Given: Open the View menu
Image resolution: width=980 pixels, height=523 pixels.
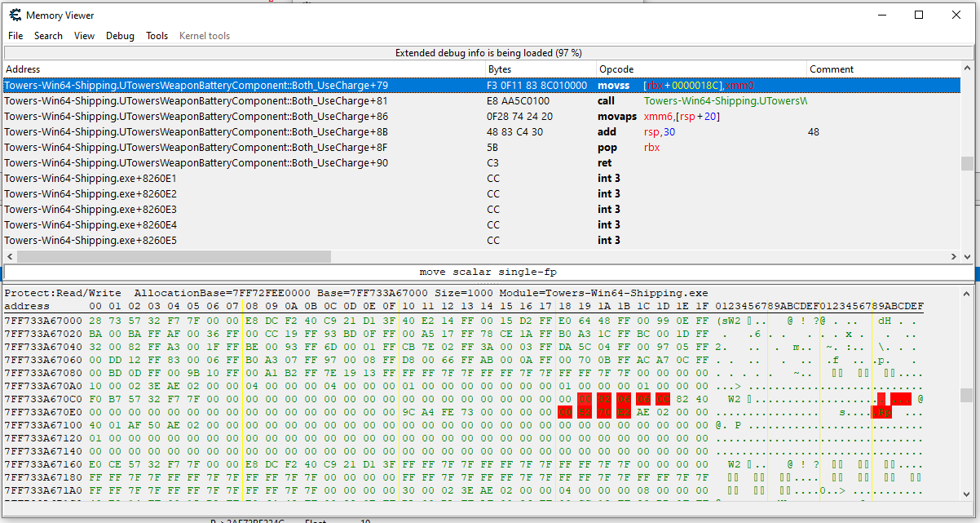Looking at the screenshot, I should 84,36.
